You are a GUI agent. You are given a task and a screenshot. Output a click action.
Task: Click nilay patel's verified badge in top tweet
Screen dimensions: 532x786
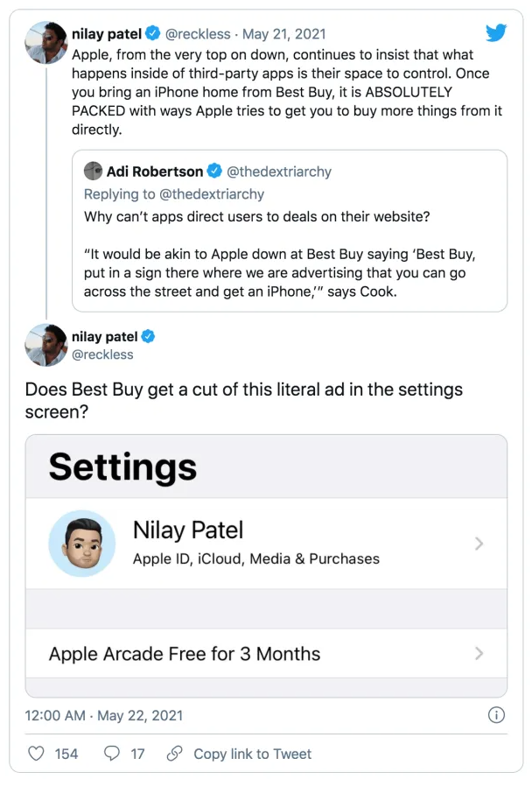click(152, 33)
